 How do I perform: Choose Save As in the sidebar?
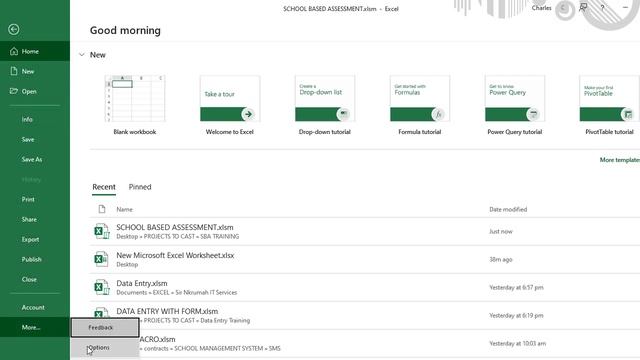[x=35, y=159]
